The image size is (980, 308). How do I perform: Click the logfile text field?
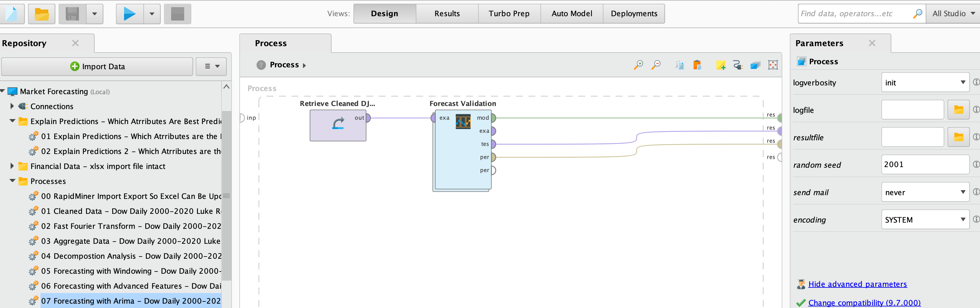point(913,110)
